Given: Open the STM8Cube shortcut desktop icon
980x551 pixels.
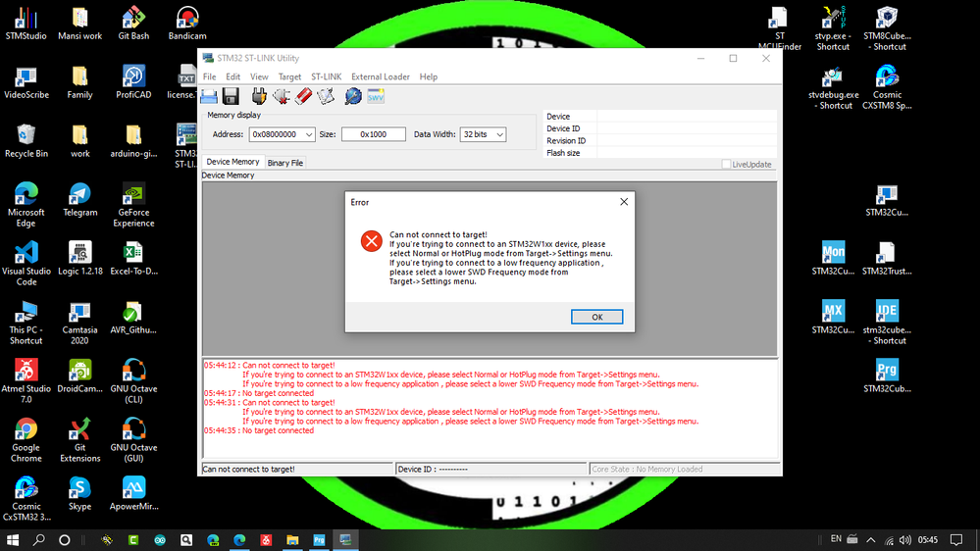Looking at the screenshot, I should click(x=887, y=28).
